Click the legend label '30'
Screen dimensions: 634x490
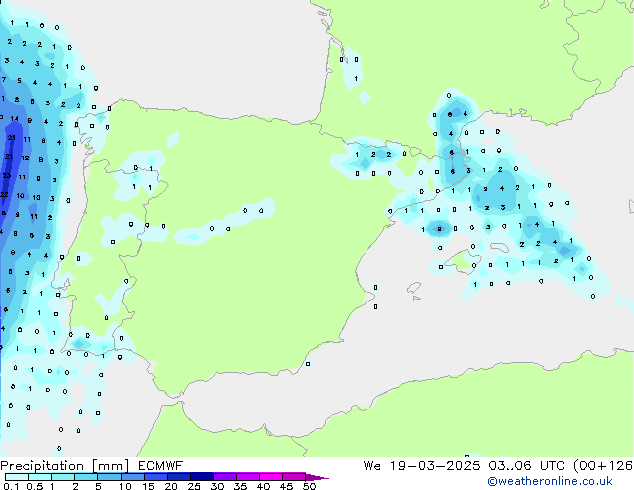pos(217,486)
